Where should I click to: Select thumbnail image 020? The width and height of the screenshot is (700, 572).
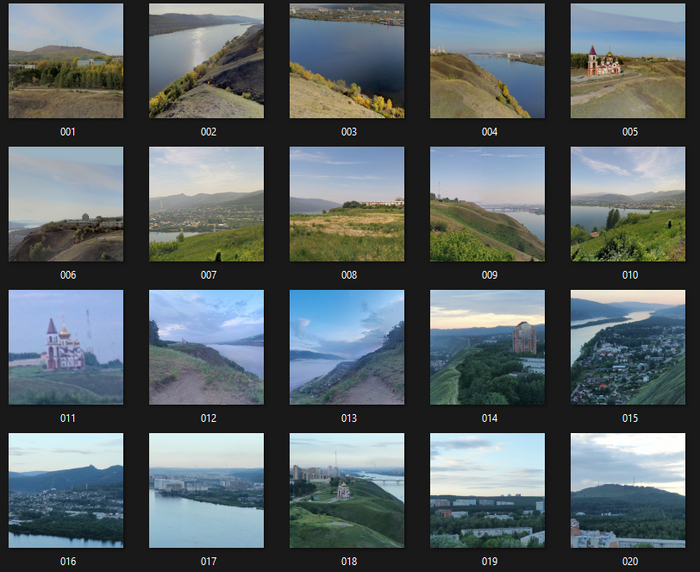[628, 490]
